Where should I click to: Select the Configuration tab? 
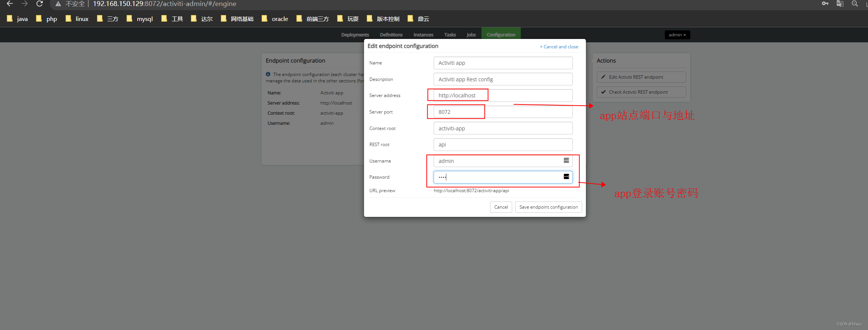tap(501, 35)
